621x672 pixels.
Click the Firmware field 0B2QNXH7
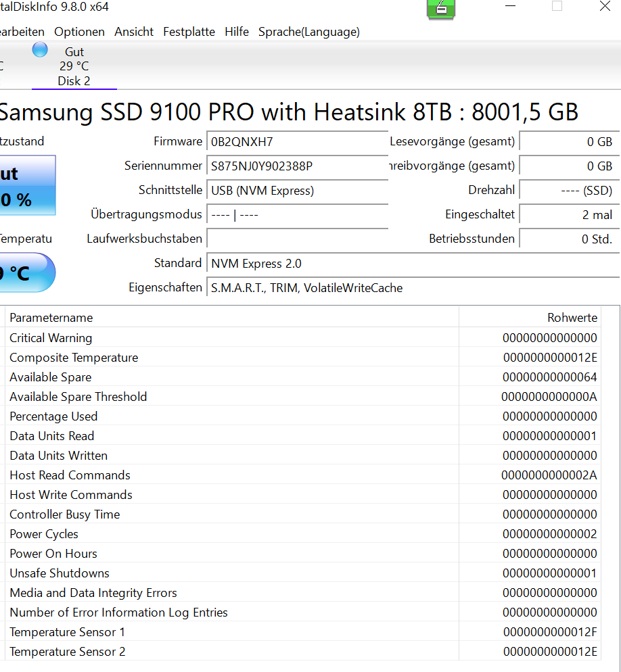[297, 141]
